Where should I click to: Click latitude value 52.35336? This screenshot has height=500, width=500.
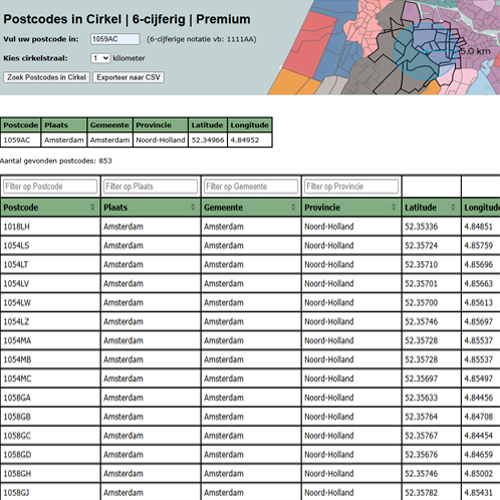421,227
